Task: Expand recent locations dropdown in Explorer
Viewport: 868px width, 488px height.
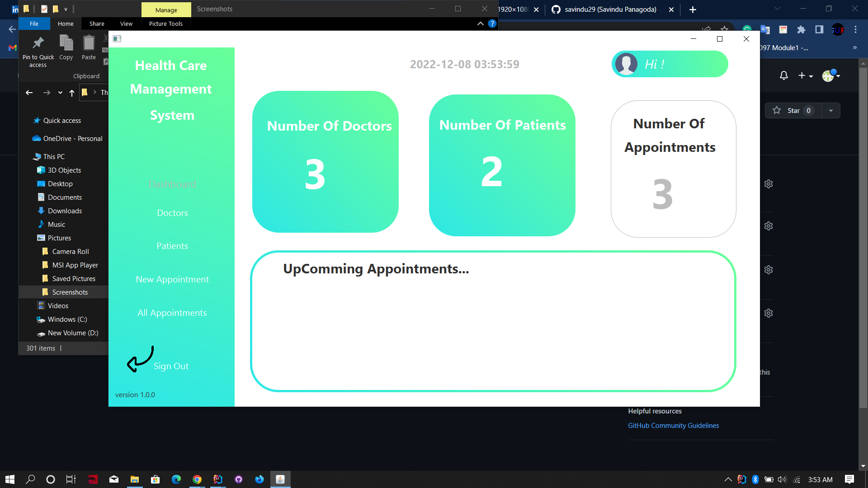Action: point(60,93)
